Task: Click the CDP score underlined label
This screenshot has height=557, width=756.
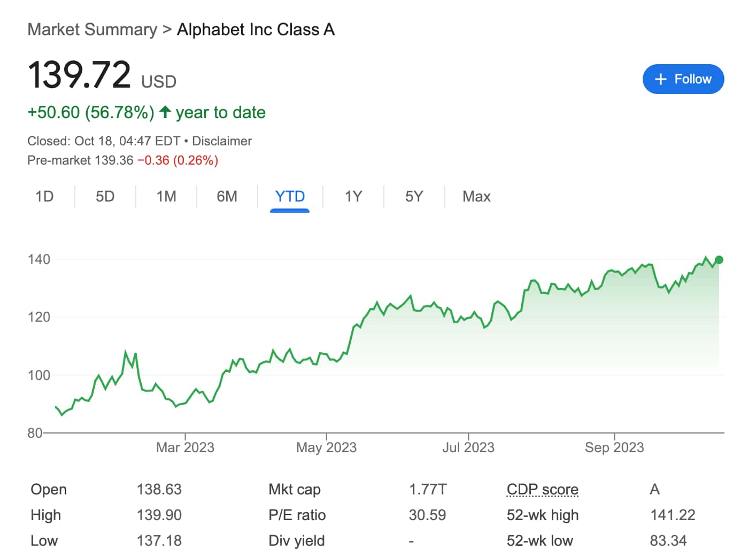Action: [x=543, y=490]
